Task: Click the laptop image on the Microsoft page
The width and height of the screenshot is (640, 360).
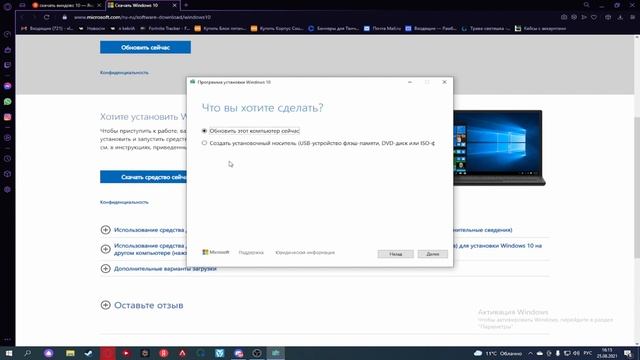Action: [500, 148]
